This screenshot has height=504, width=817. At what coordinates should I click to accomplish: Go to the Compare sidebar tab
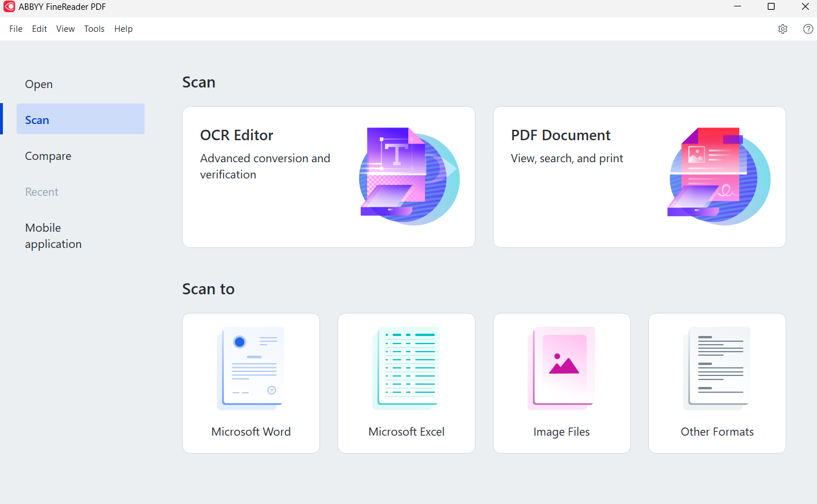click(81, 156)
